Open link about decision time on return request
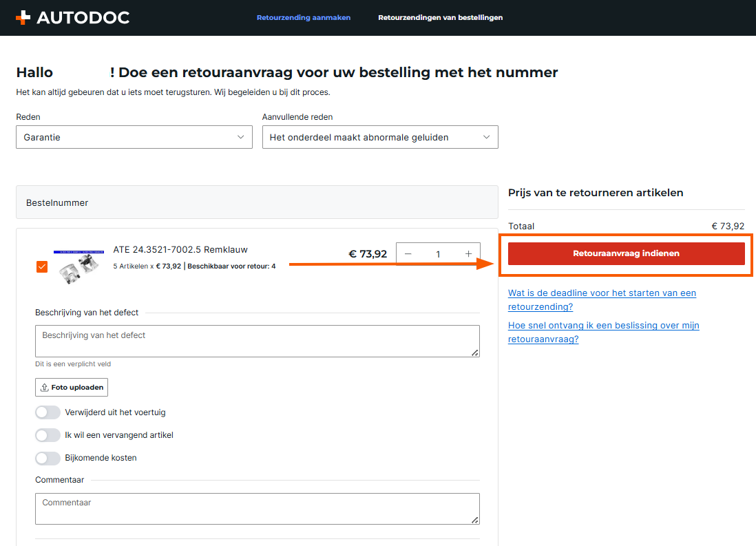This screenshot has width=756, height=546. click(x=603, y=332)
